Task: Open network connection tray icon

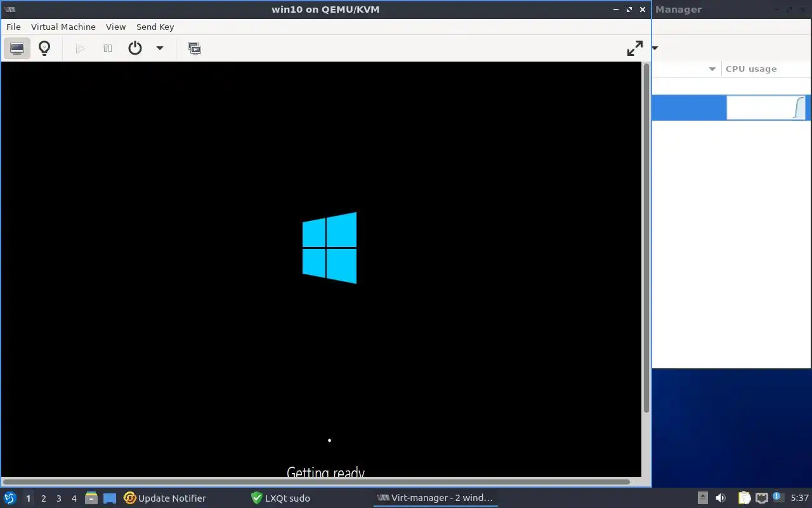Action: click(x=762, y=498)
